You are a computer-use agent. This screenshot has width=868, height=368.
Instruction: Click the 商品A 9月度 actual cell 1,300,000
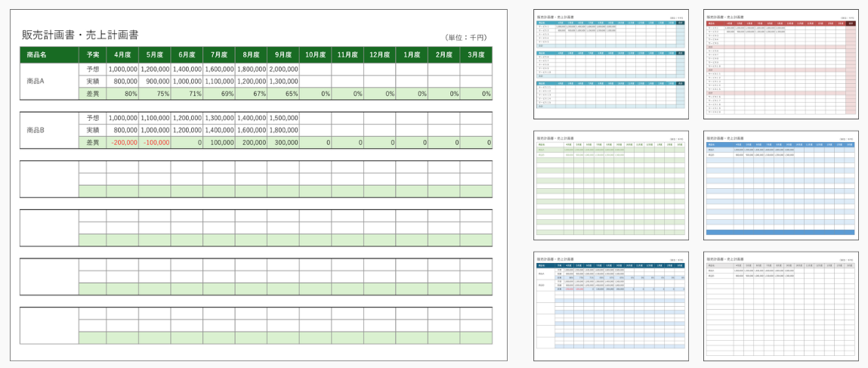tap(283, 81)
